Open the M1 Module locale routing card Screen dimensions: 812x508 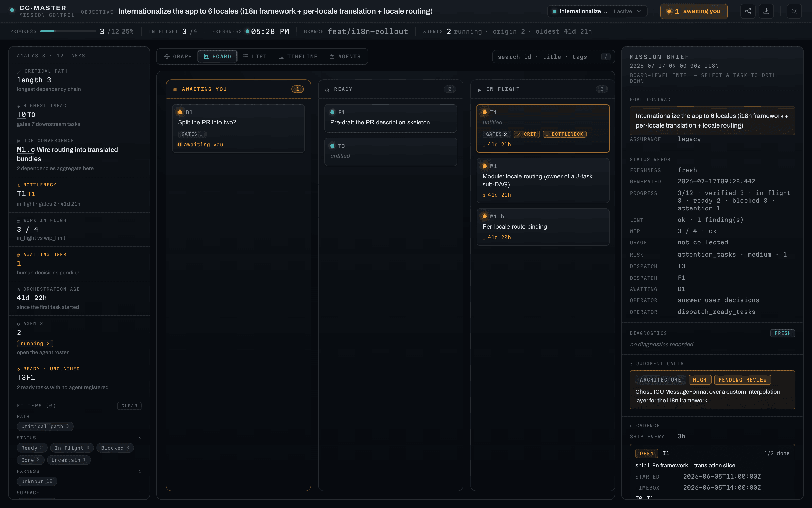point(543,180)
